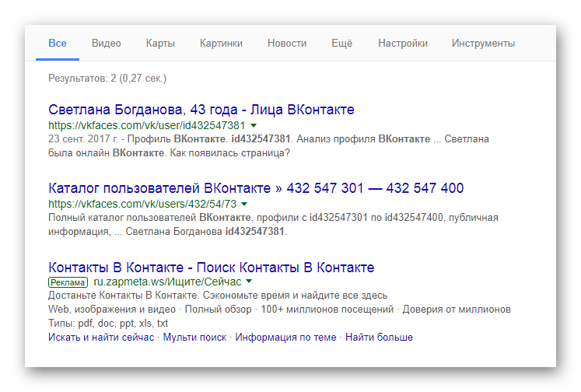581x392 pixels.
Task: Open Светлана Богданова, 43 года result
Action: point(201,110)
